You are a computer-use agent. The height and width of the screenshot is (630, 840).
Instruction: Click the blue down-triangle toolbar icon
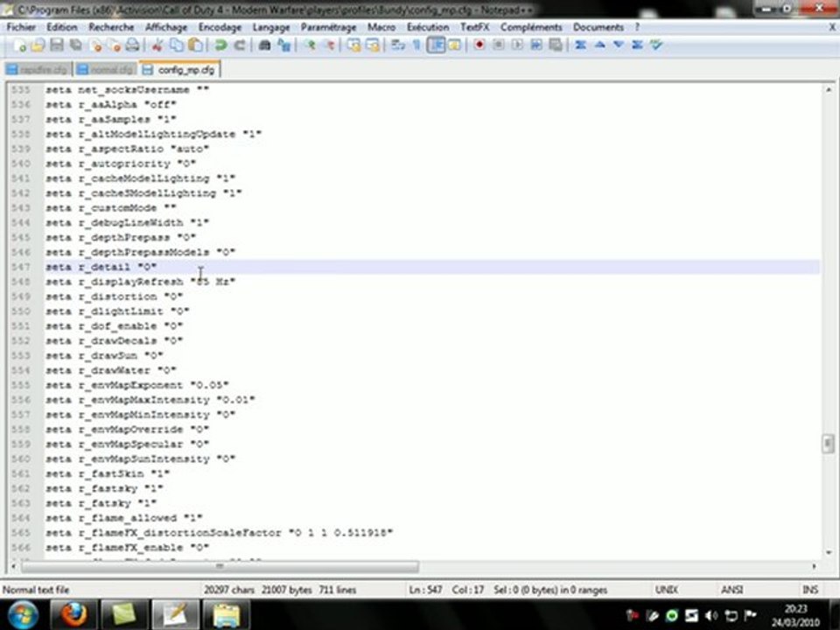(x=619, y=45)
